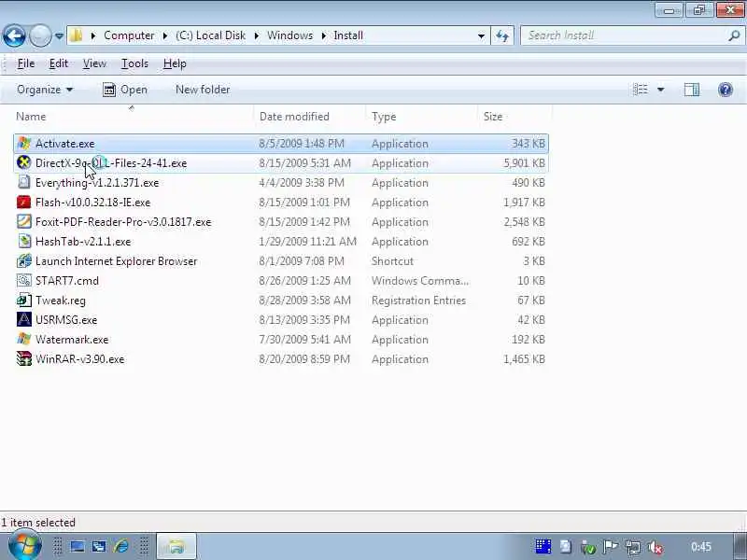747x560 pixels.
Task: Open the File menu
Action: [x=26, y=63]
